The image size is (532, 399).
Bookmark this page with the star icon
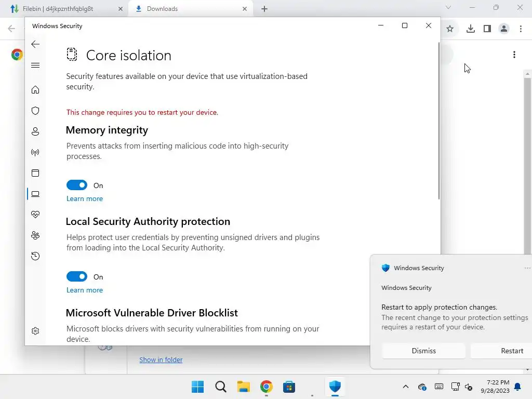pyautogui.click(x=450, y=29)
